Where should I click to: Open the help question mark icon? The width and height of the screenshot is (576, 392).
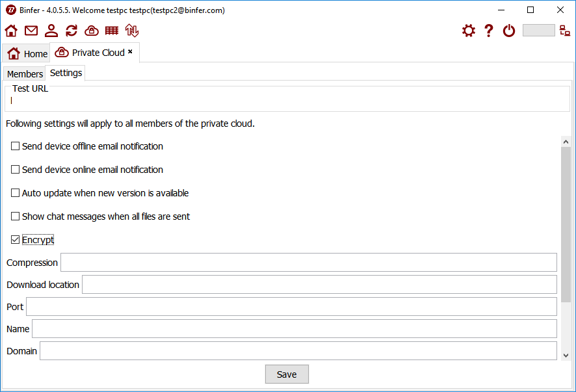coord(489,31)
